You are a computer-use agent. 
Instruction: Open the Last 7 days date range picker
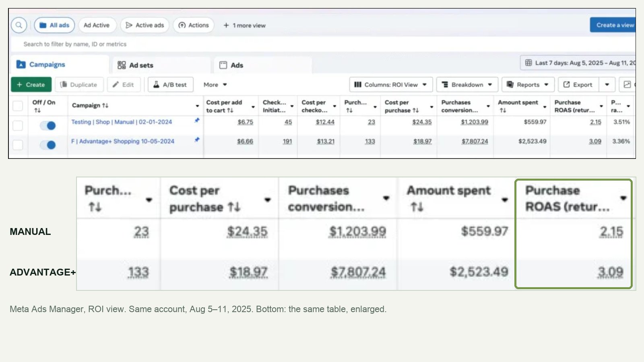coord(579,63)
